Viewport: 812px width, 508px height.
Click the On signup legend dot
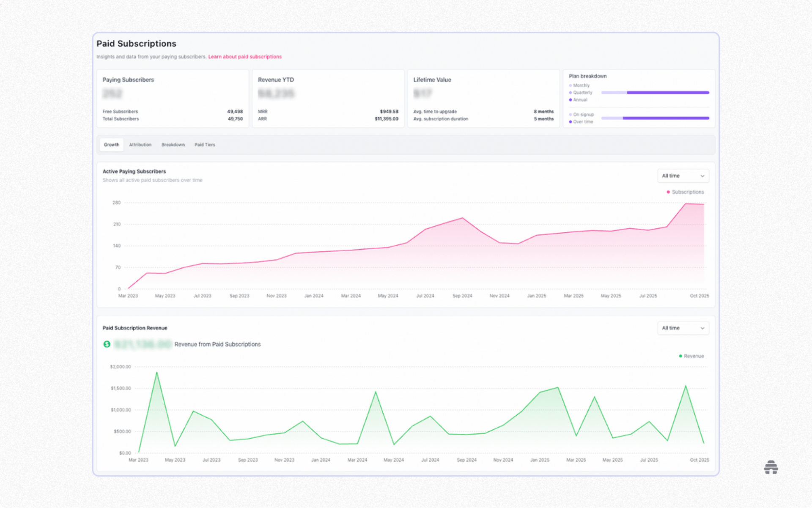pos(571,115)
